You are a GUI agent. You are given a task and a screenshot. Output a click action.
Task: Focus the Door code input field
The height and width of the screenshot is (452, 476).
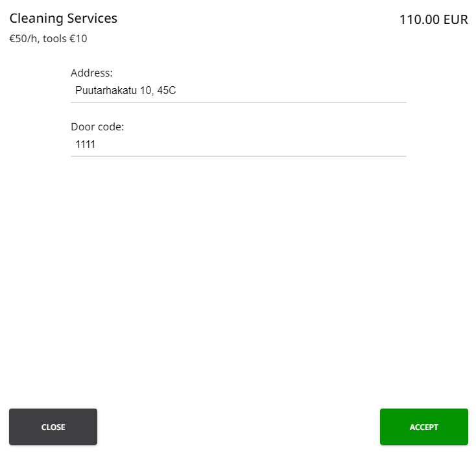[238, 145]
